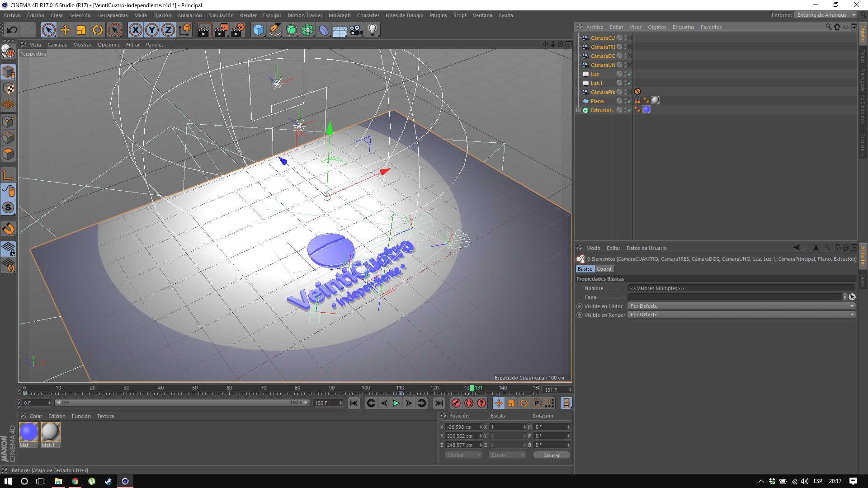
Task: Toggle Parameter keyframe recording P button
Action: tap(537, 403)
